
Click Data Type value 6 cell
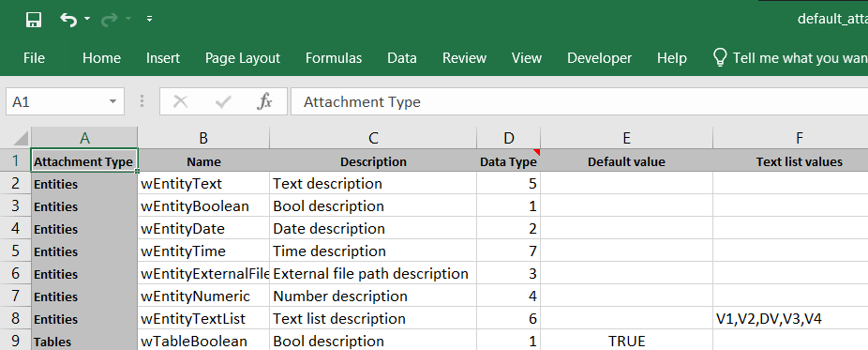coord(509,318)
